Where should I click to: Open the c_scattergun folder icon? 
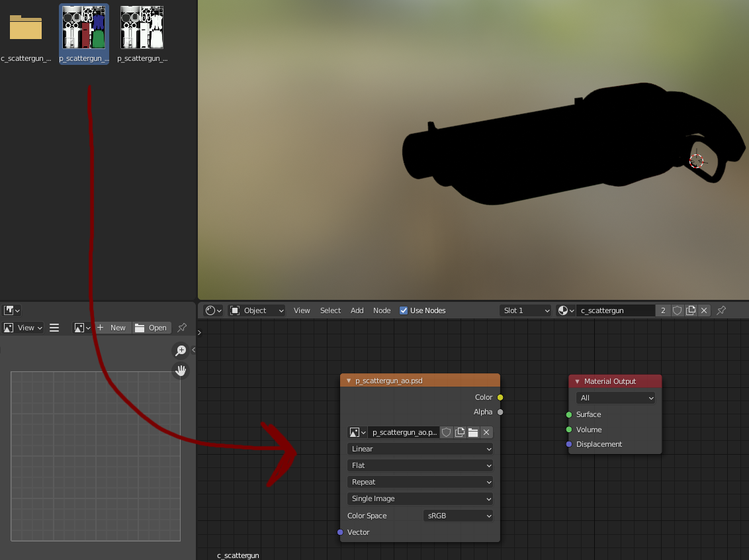26,28
